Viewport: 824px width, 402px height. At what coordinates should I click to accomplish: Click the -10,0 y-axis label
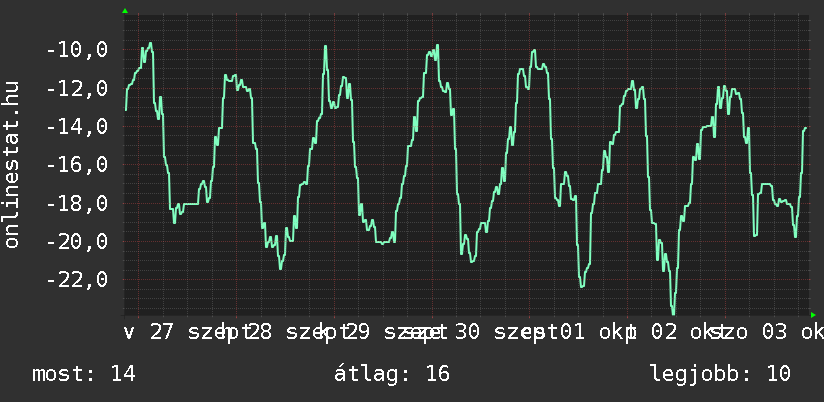pyautogui.click(x=77, y=50)
